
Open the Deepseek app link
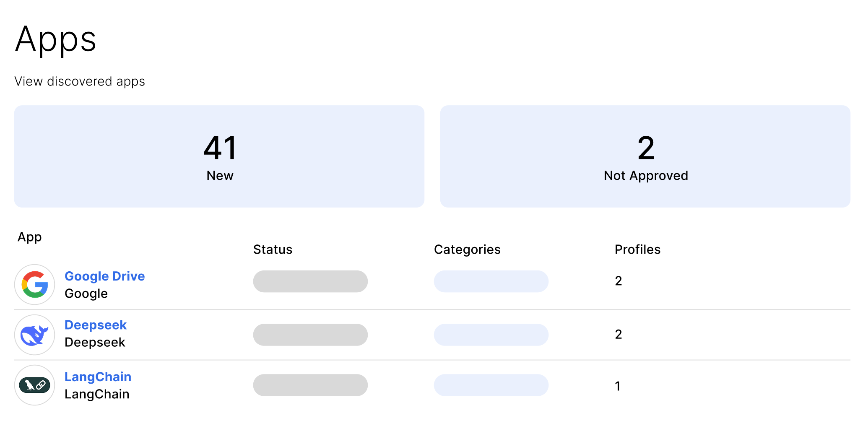[95, 325]
